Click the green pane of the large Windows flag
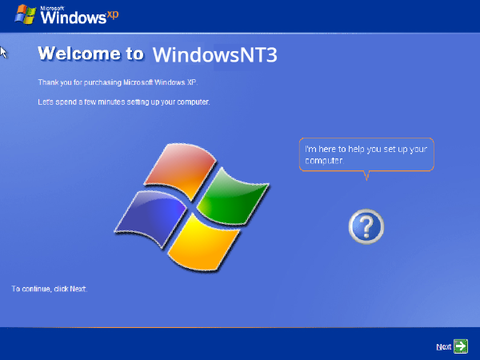The image size is (480, 360). pyautogui.click(x=233, y=197)
